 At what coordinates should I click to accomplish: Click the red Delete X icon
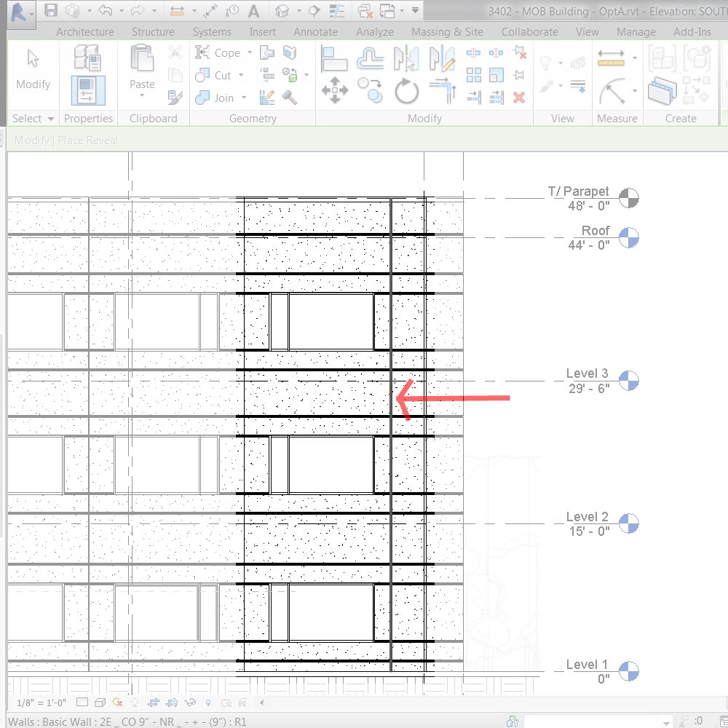519,98
